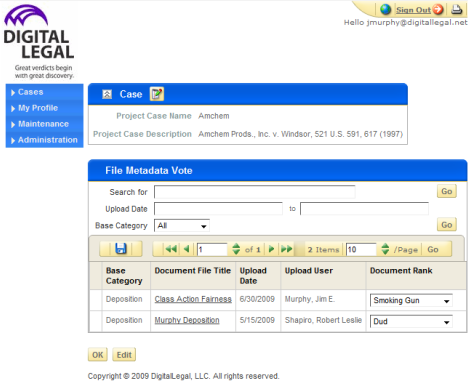Click the Go button in pager toolbar
This screenshot has height=384, width=468.
click(433, 249)
